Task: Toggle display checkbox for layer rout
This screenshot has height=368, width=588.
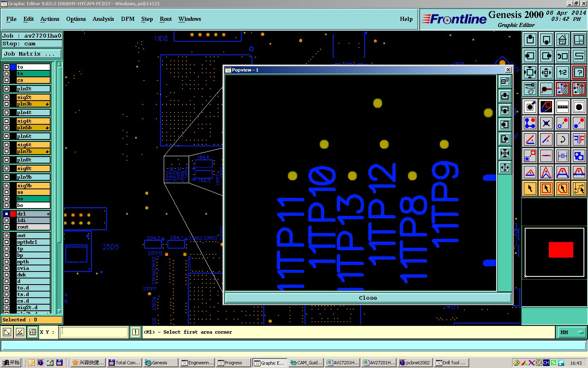Action: click(7, 227)
